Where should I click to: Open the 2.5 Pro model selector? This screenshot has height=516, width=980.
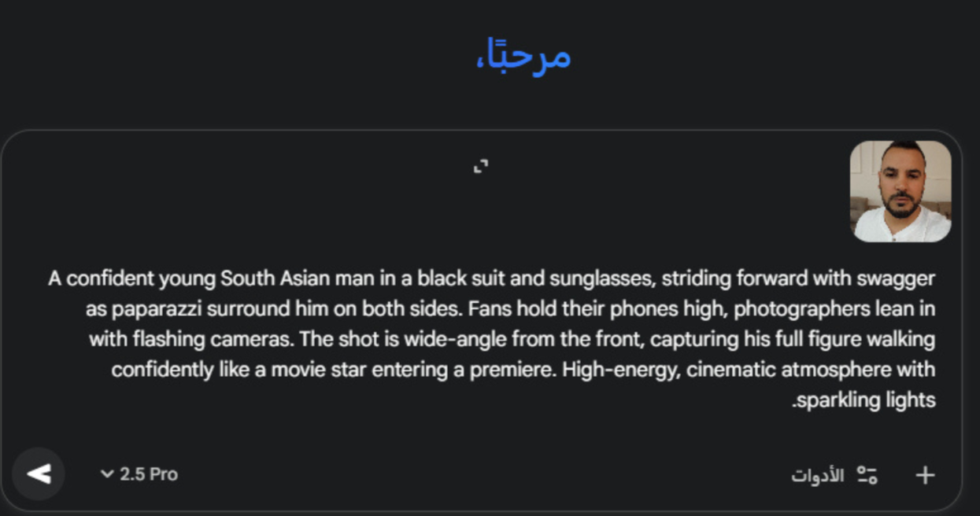pos(148,474)
